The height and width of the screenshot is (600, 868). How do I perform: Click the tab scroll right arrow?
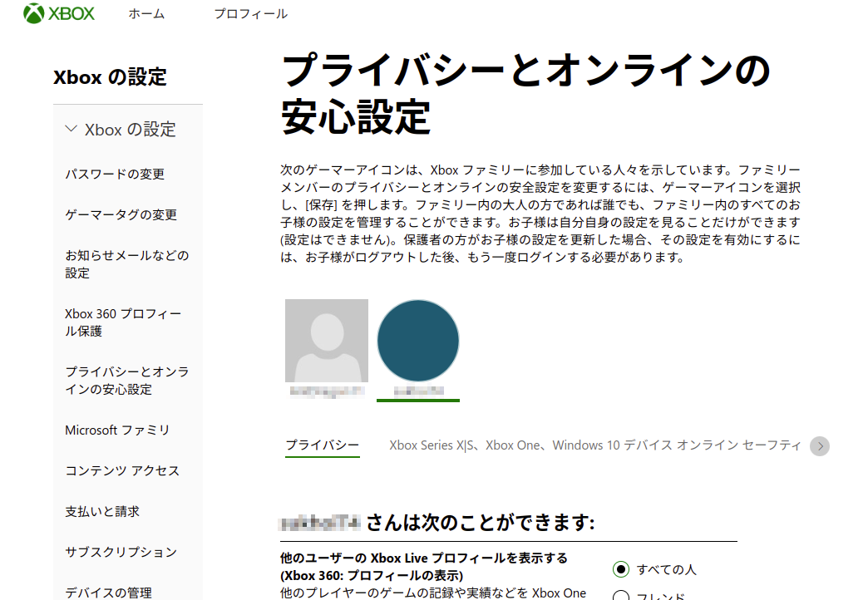pos(820,446)
